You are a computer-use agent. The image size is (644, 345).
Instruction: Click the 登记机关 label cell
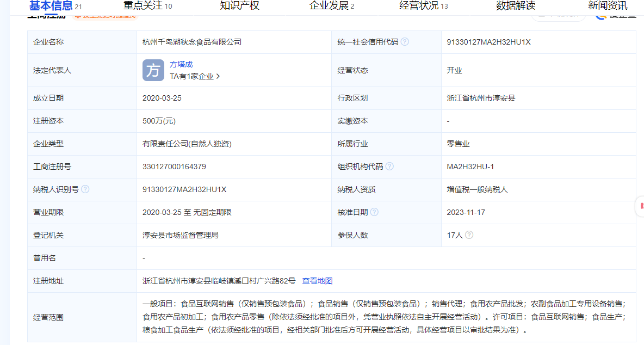pos(82,235)
